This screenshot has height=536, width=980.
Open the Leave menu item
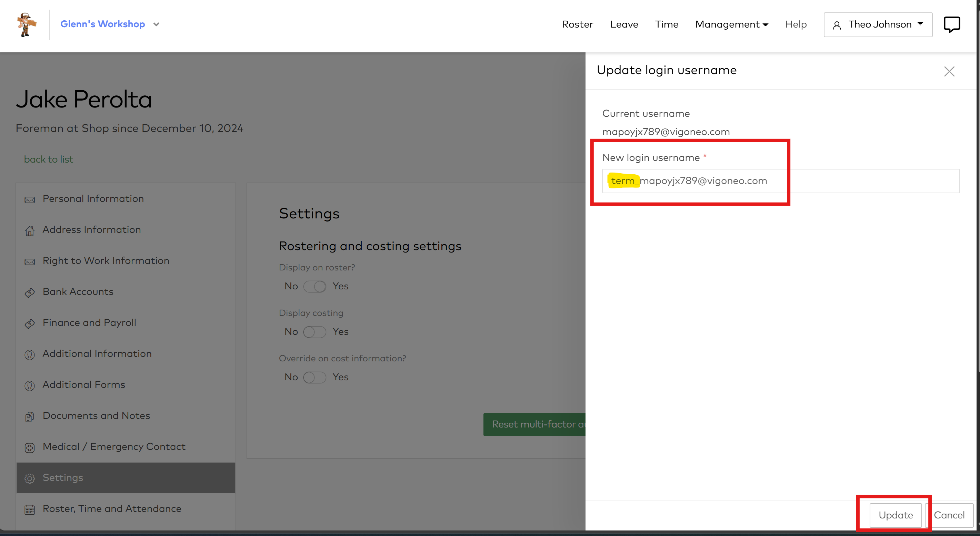pyautogui.click(x=624, y=24)
